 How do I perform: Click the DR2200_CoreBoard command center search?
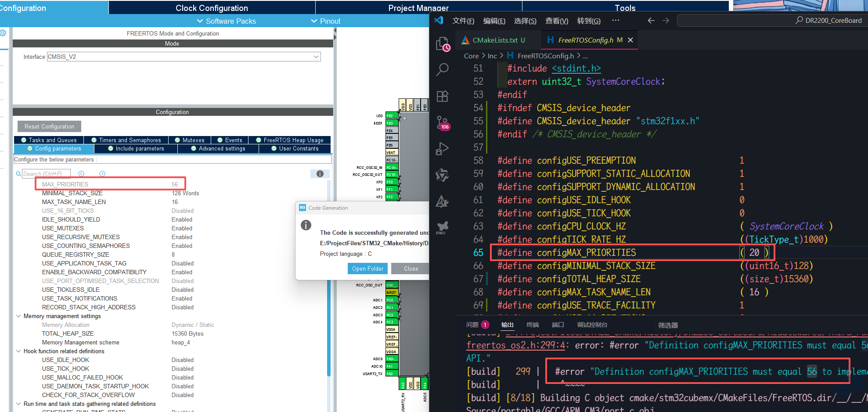[773, 20]
